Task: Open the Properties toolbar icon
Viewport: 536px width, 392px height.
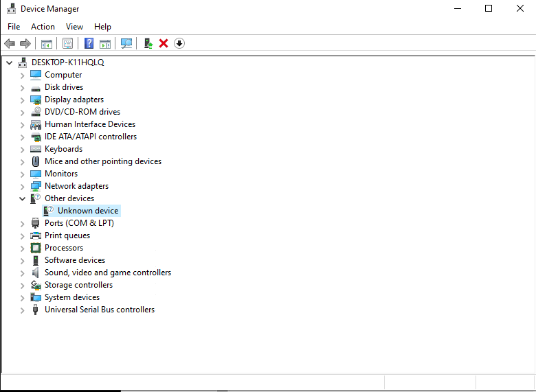Action: click(67, 43)
